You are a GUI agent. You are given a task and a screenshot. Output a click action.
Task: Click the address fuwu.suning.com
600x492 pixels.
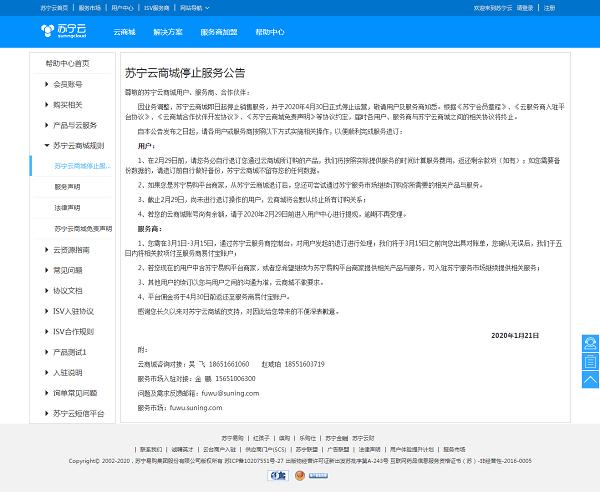coord(196,408)
